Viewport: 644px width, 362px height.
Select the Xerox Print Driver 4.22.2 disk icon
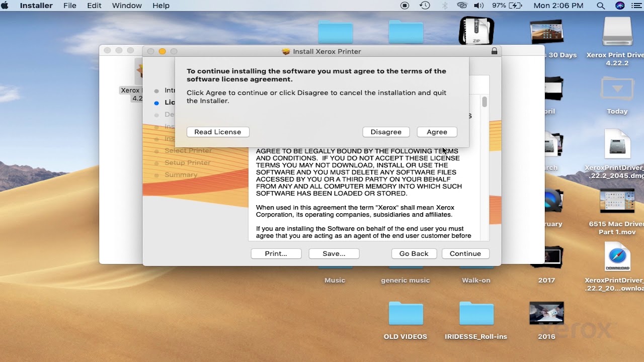pyautogui.click(x=617, y=32)
